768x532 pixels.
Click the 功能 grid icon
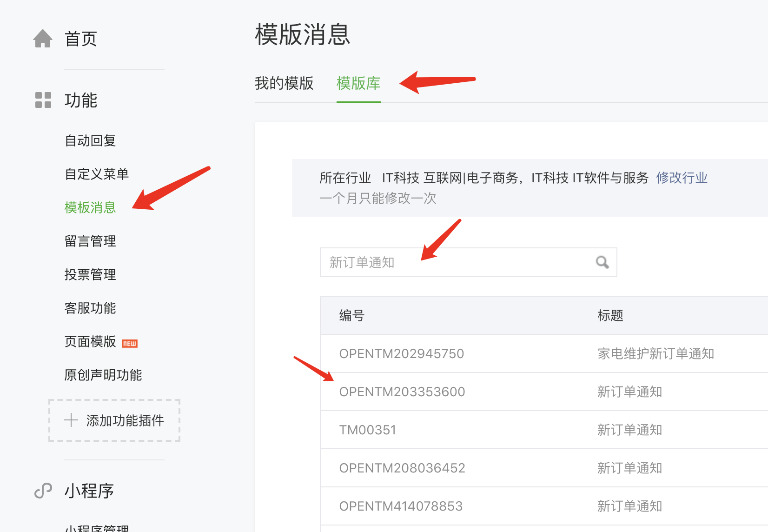click(43, 100)
